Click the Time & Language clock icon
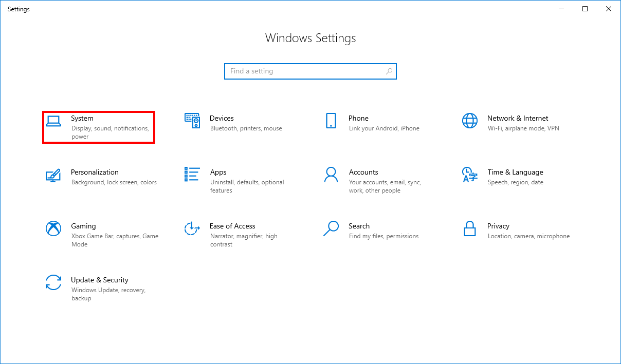The width and height of the screenshot is (621, 364). coord(470,175)
